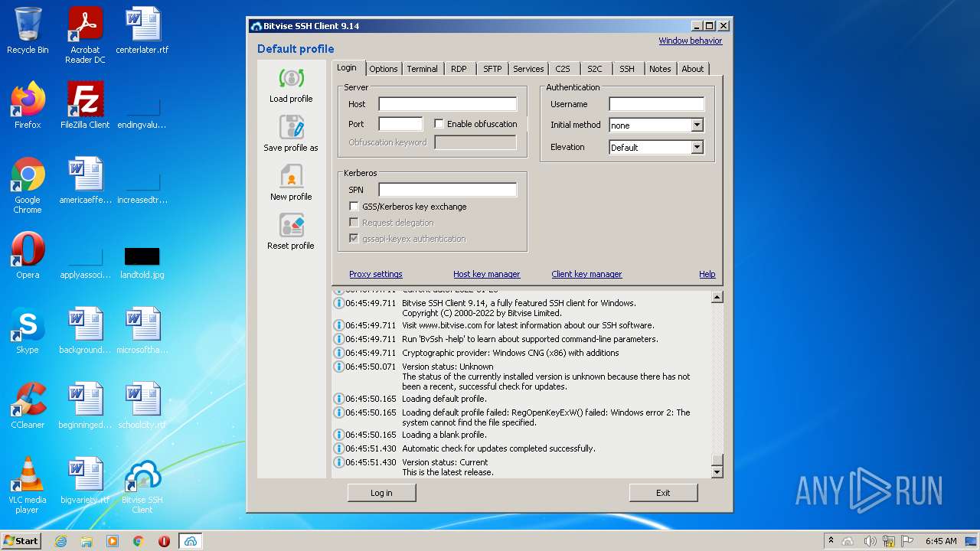Open the Notes tab
The height and width of the screenshot is (551, 980).
click(660, 69)
